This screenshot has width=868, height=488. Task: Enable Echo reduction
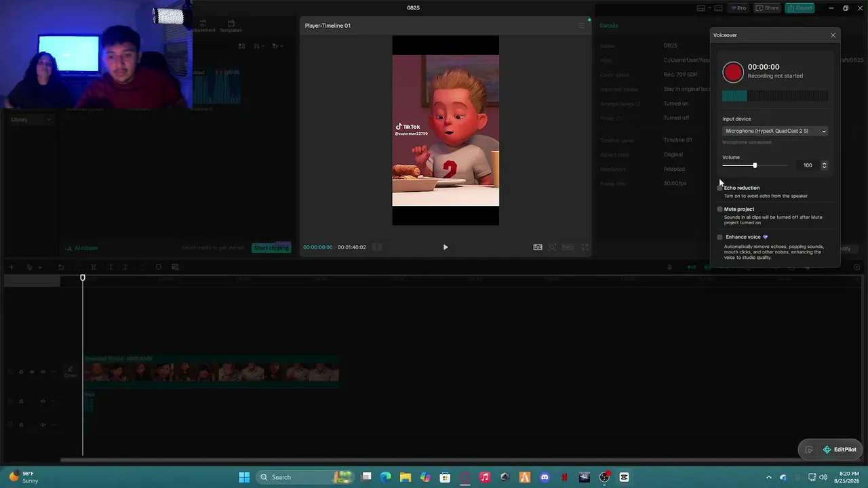pyautogui.click(x=720, y=188)
